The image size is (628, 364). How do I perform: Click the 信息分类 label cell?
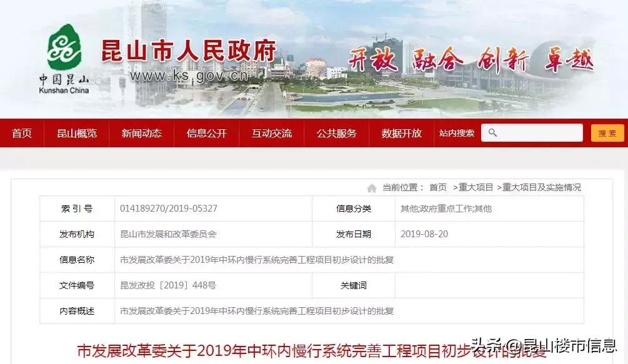point(354,209)
